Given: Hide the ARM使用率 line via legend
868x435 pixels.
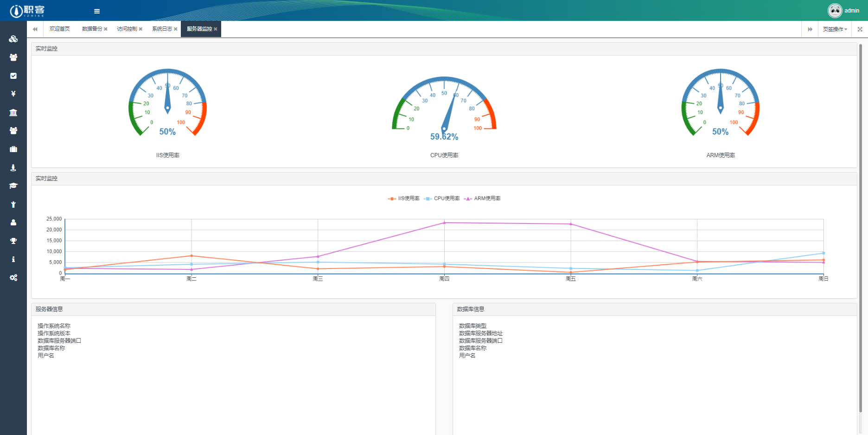Looking at the screenshot, I should click(x=482, y=198).
